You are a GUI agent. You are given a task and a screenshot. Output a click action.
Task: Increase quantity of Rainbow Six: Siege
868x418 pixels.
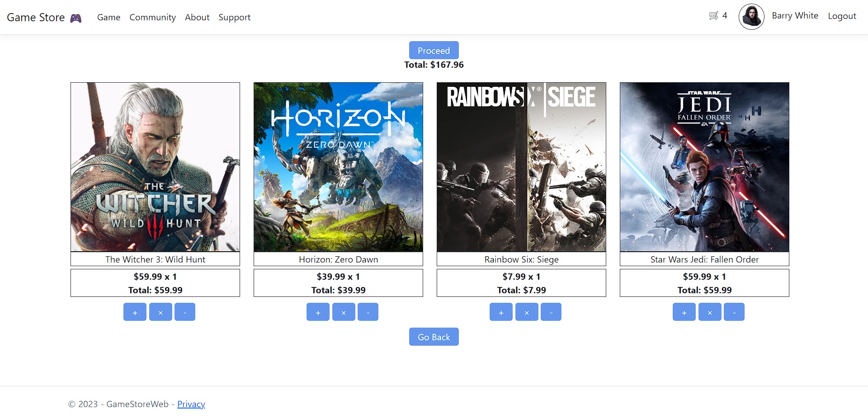coord(501,312)
